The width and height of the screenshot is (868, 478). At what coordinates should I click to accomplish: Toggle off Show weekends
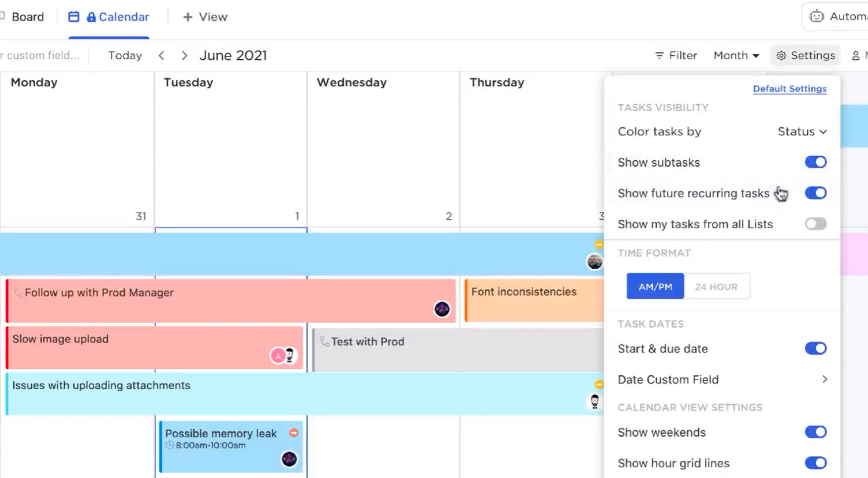(x=815, y=432)
